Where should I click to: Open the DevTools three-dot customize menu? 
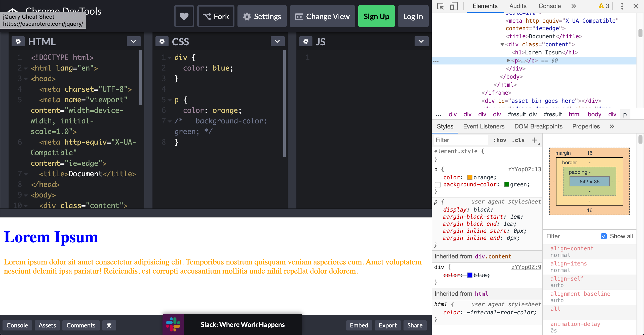click(622, 6)
